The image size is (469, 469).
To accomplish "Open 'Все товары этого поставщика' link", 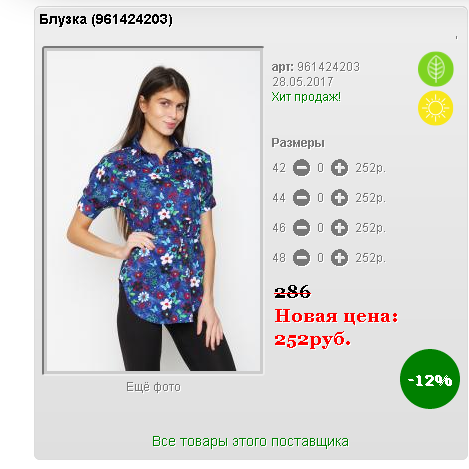I will pos(250,441).
